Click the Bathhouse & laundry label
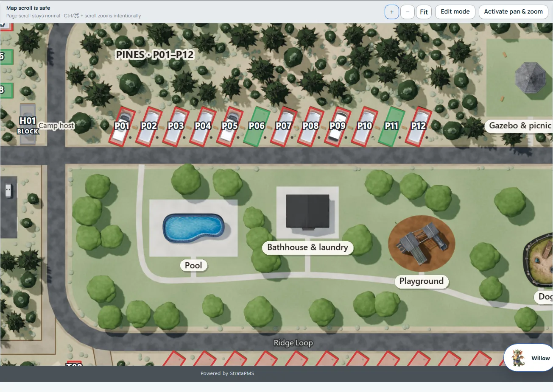 coord(307,247)
